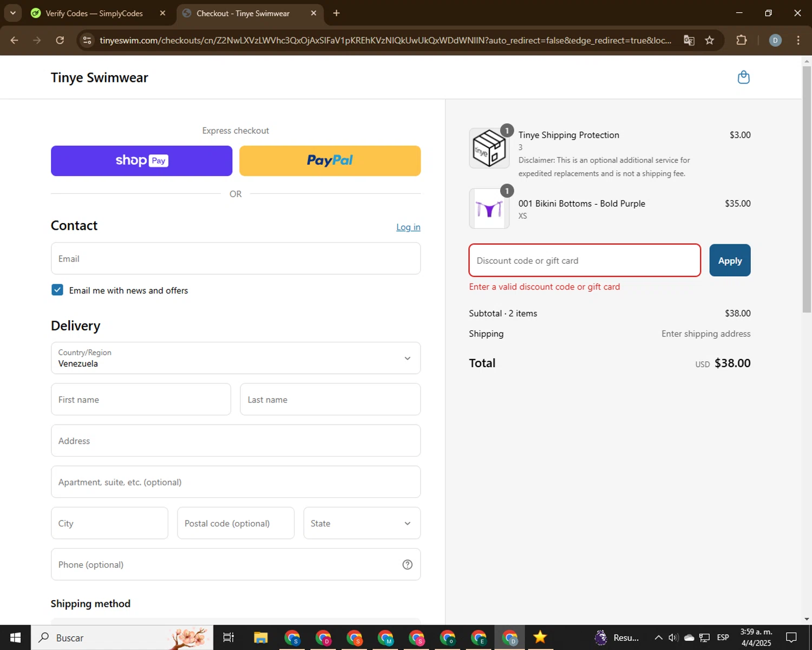812x650 pixels.
Task: Click the Resu... weather widget in taskbar
Action: coord(617,638)
